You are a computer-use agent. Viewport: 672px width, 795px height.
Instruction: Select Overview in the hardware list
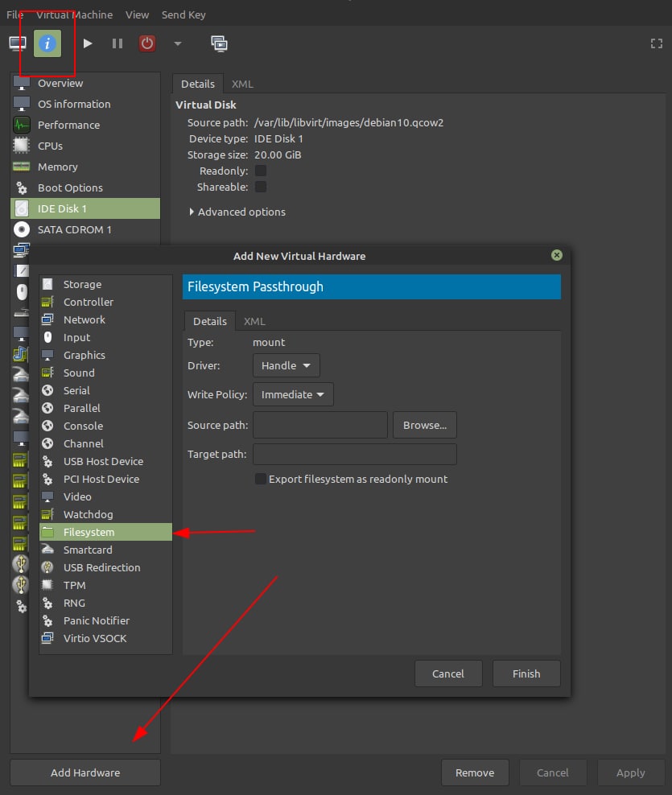85,83
